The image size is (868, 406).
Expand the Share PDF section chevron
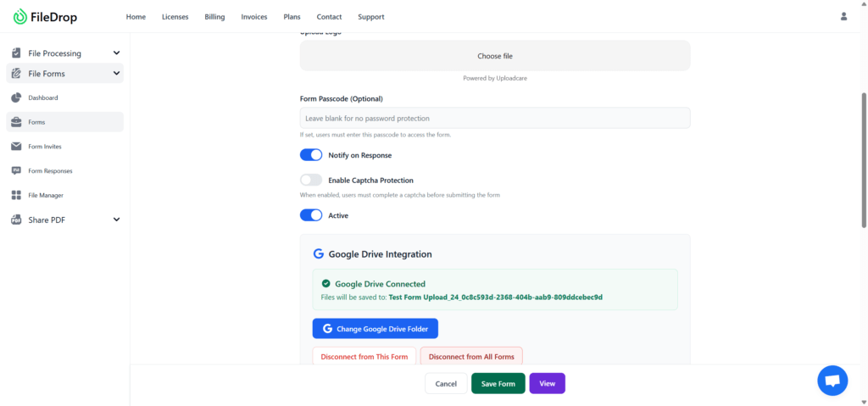coord(116,220)
